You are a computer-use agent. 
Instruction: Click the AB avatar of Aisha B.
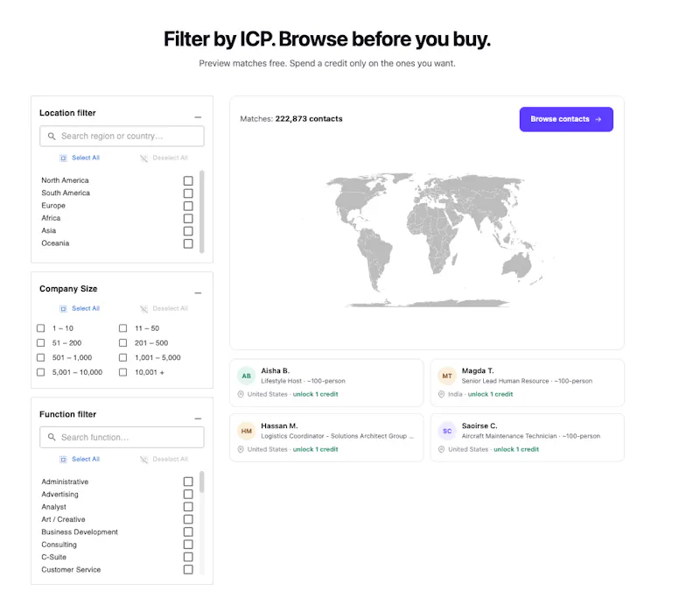pos(247,376)
